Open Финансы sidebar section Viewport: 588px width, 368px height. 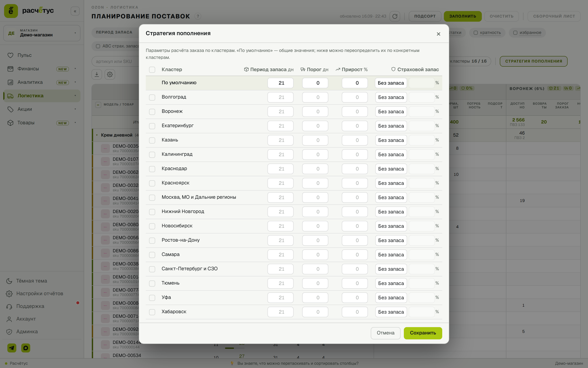coord(42,69)
